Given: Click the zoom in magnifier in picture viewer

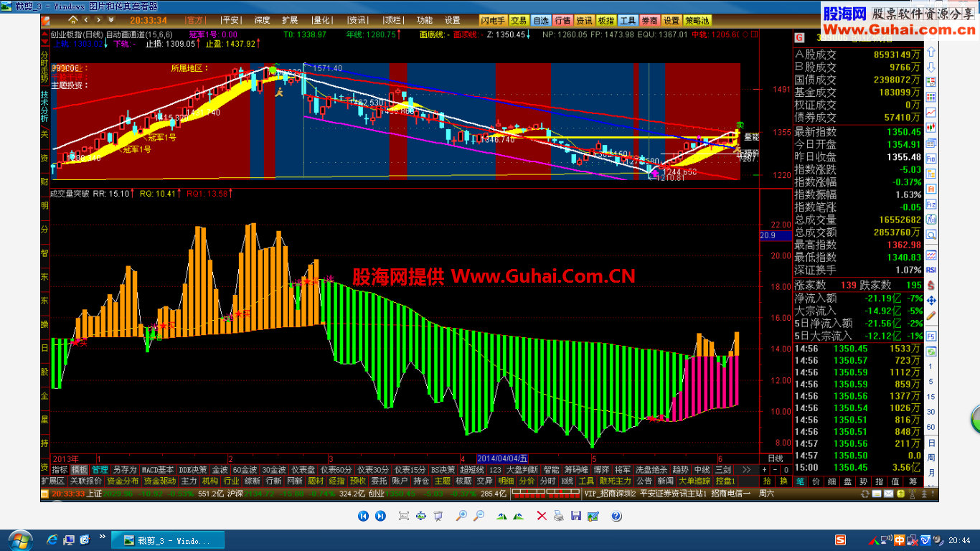Looking at the screenshot, I should pyautogui.click(x=461, y=516).
